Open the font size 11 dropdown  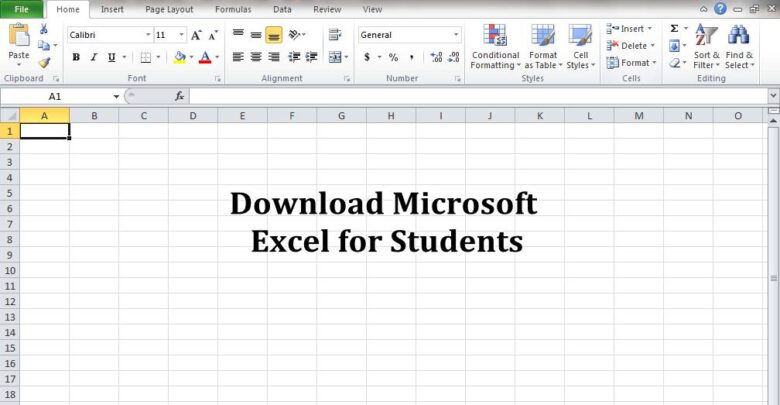pyautogui.click(x=181, y=35)
